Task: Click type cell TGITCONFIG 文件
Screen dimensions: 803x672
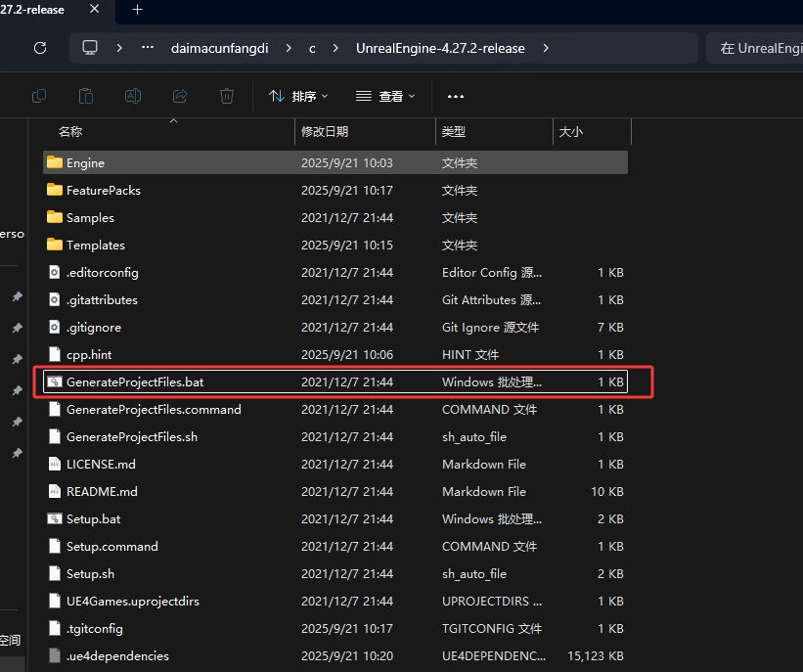Action: (x=492, y=628)
